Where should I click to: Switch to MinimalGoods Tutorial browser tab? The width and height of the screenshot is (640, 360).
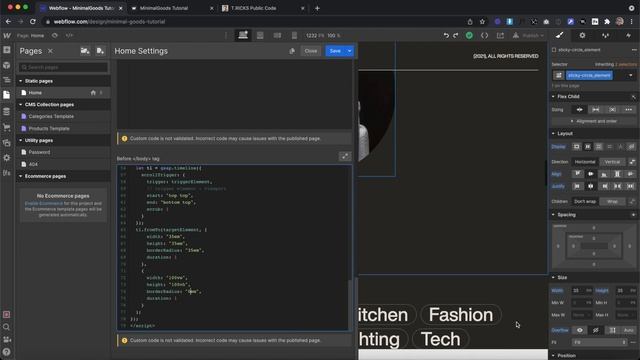pos(164,8)
